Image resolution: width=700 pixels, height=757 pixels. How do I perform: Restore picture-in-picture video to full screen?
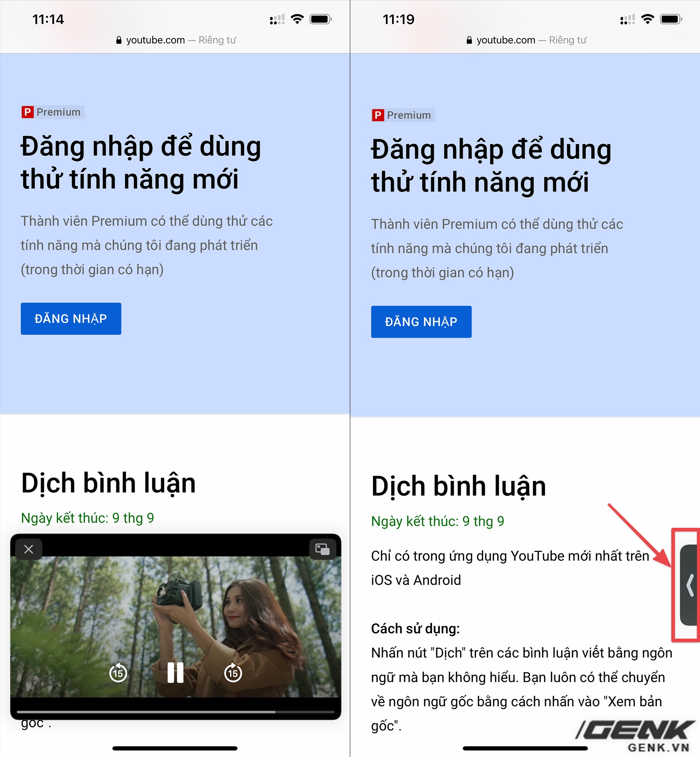tap(322, 549)
